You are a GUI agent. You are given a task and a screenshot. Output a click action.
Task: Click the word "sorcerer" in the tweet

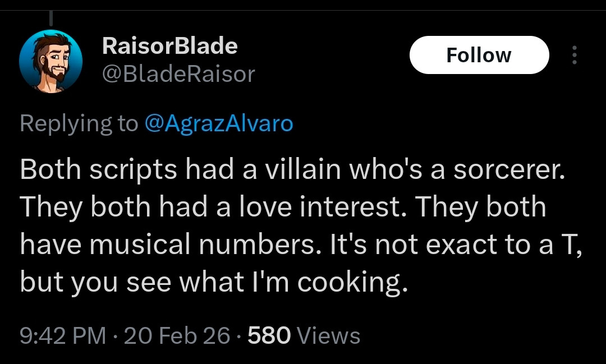click(507, 171)
